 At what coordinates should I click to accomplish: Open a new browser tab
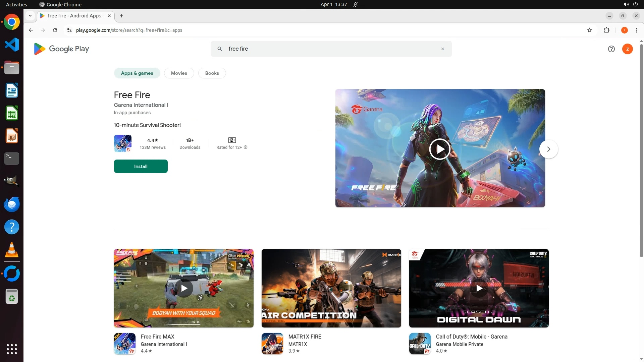[121, 16]
